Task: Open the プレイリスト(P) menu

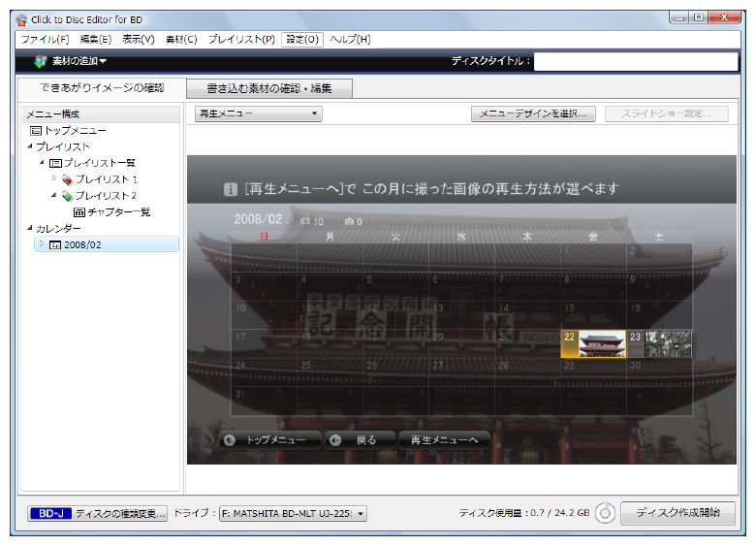Action: [x=241, y=39]
